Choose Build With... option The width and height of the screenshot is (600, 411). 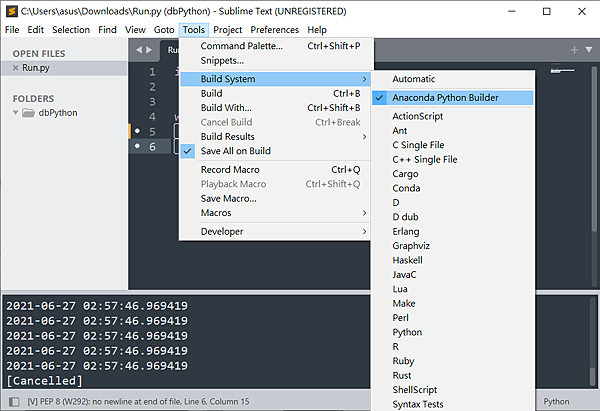coord(274,108)
